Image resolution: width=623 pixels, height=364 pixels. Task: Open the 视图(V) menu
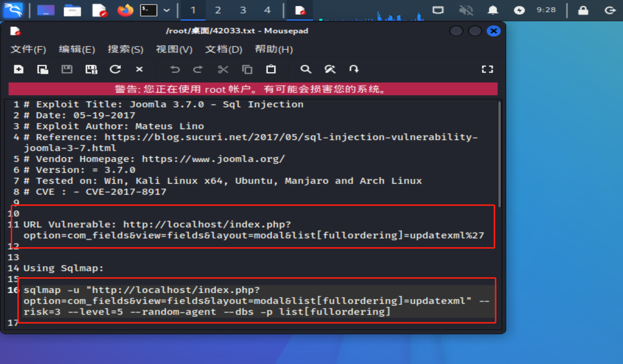coord(174,49)
